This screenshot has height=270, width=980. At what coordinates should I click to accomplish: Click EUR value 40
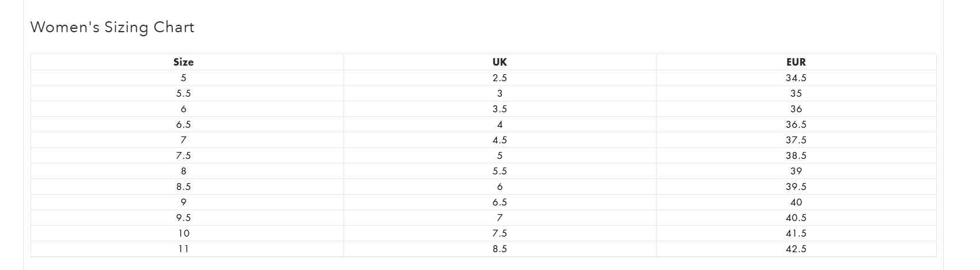click(x=796, y=202)
